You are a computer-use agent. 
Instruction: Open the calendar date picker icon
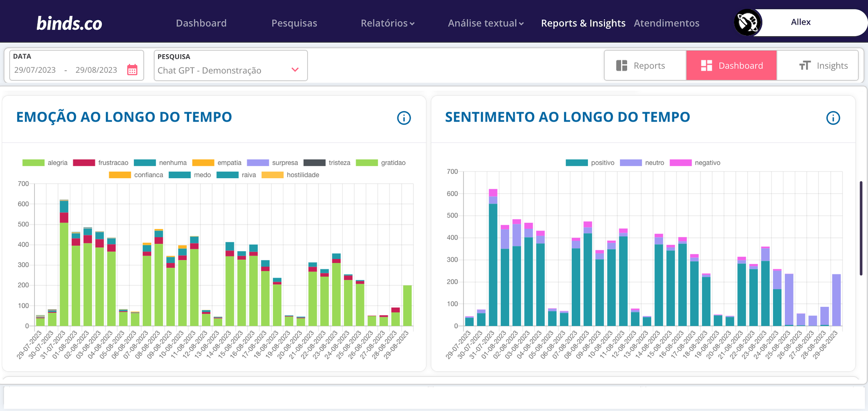click(x=132, y=70)
